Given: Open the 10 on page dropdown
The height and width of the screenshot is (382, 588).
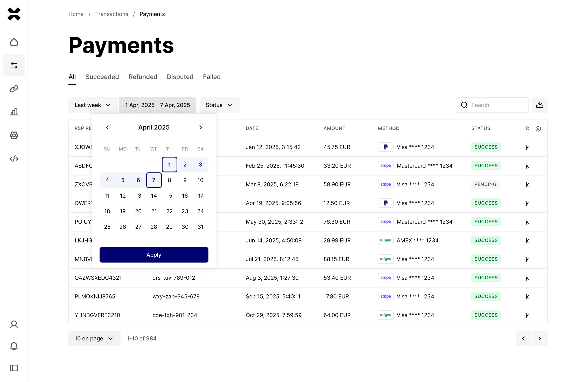Looking at the screenshot, I should (94, 338).
